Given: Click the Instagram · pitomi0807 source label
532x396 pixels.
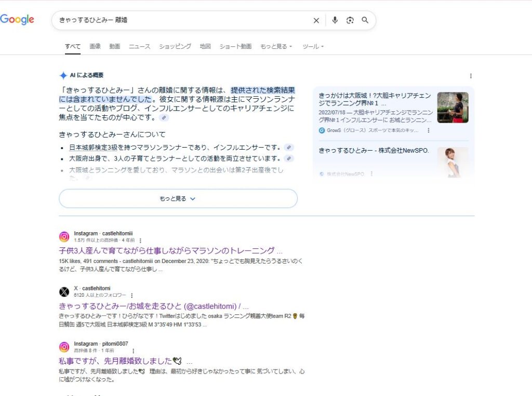Looking at the screenshot, I should 101,344.
